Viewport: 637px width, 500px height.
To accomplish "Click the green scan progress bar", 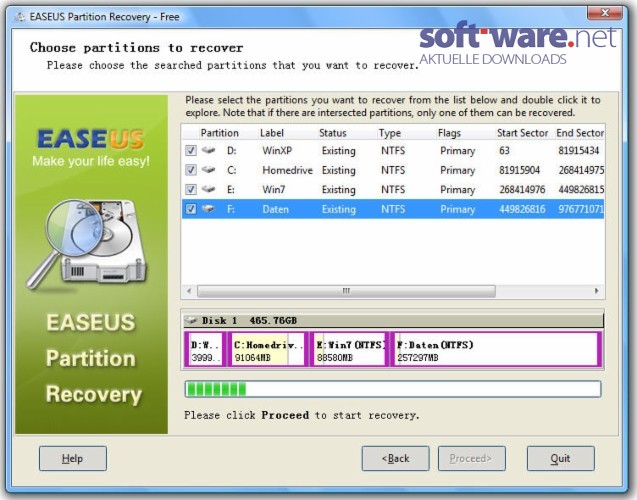I will 393,389.
